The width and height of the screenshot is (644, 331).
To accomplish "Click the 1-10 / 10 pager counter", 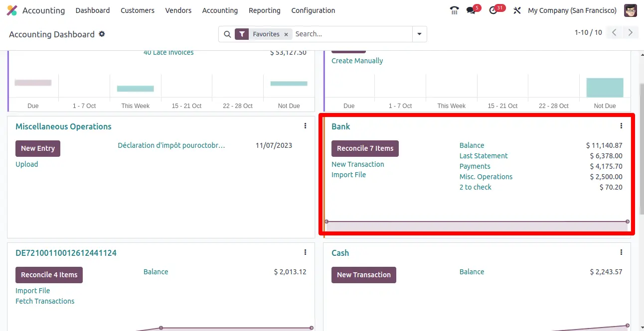I will click(588, 32).
